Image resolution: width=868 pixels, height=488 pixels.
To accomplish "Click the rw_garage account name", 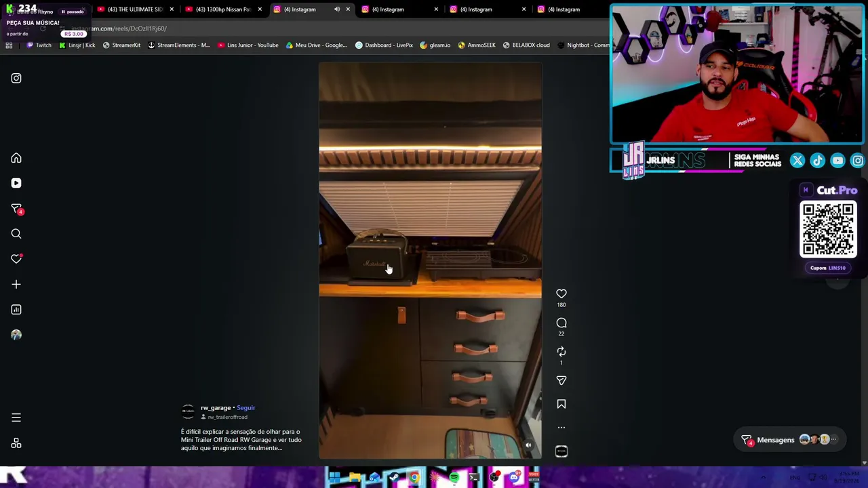I will click(216, 408).
